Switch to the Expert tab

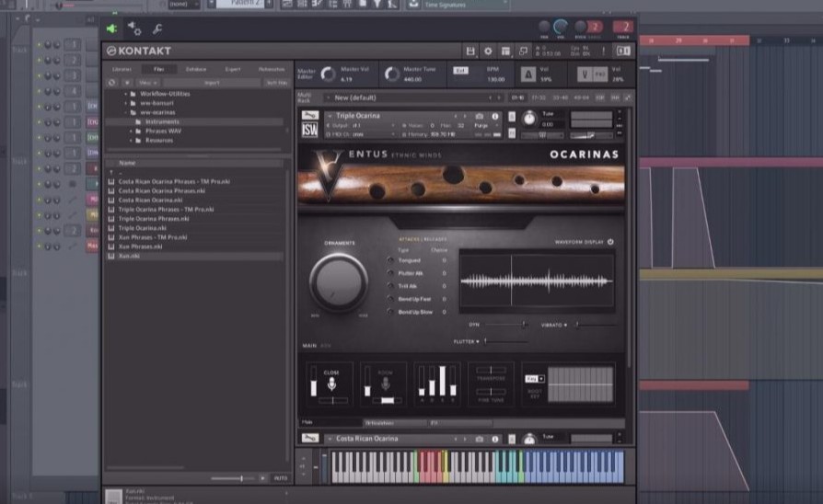(x=233, y=69)
